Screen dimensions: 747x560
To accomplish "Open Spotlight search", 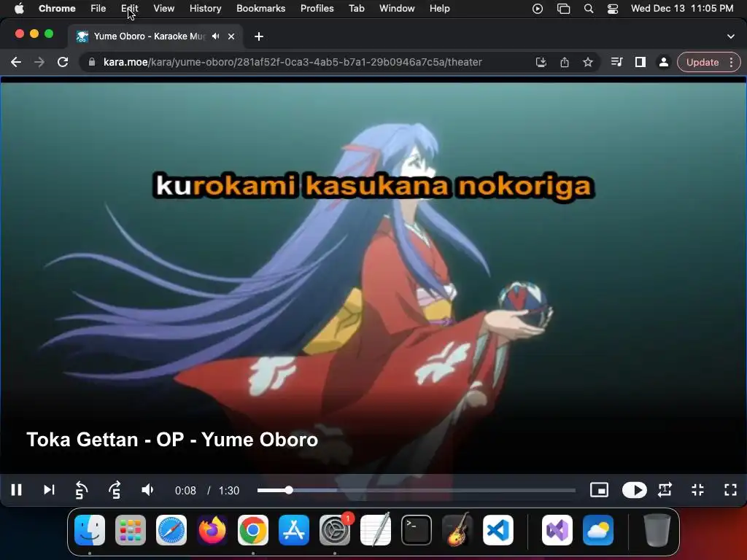I will pyautogui.click(x=589, y=9).
